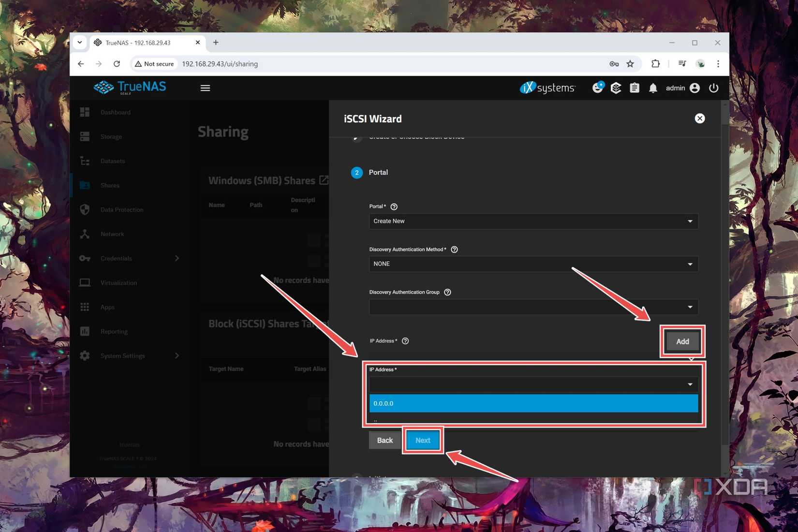
Task: Close the iSCSI Wizard panel
Action: (x=699, y=118)
